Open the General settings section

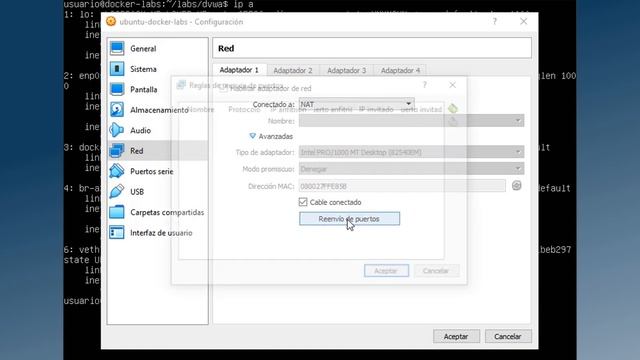tap(158, 49)
